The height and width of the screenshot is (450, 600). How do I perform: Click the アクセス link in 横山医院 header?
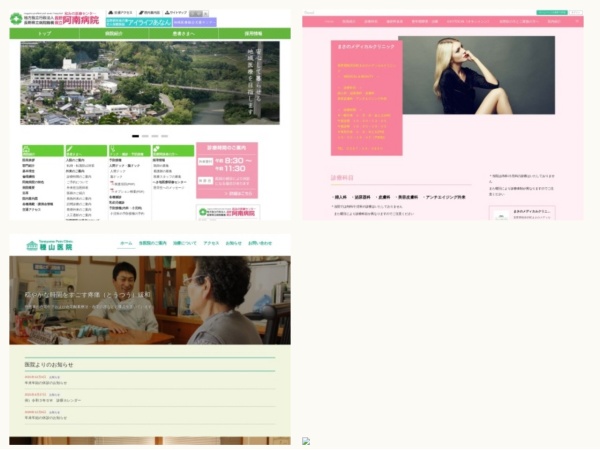tap(211, 243)
